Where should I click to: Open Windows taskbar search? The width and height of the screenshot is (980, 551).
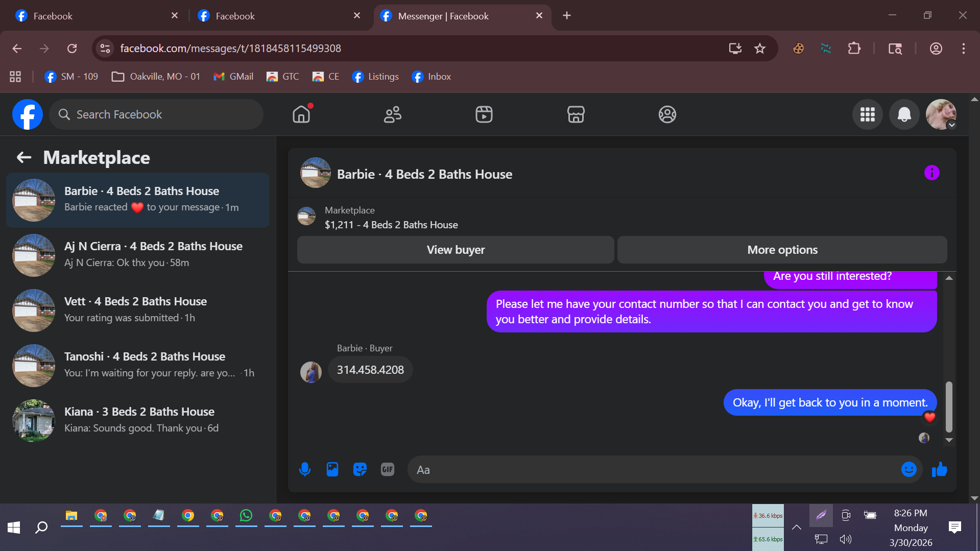pos(41,528)
